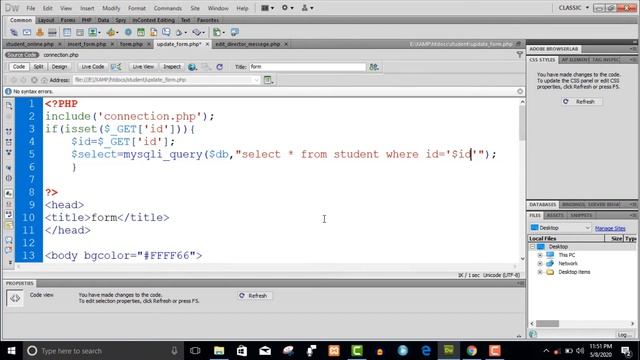Expand the Network tree node
Viewport: 640px width, 360px height.
tap(540, 264)
